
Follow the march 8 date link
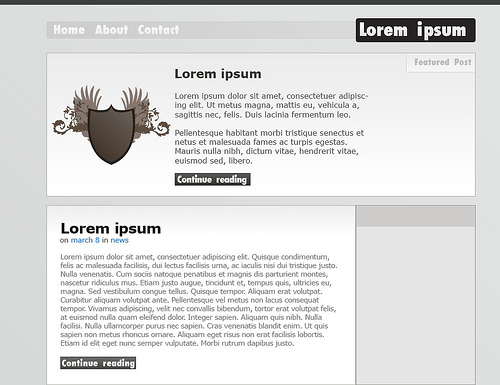point(85,240)
